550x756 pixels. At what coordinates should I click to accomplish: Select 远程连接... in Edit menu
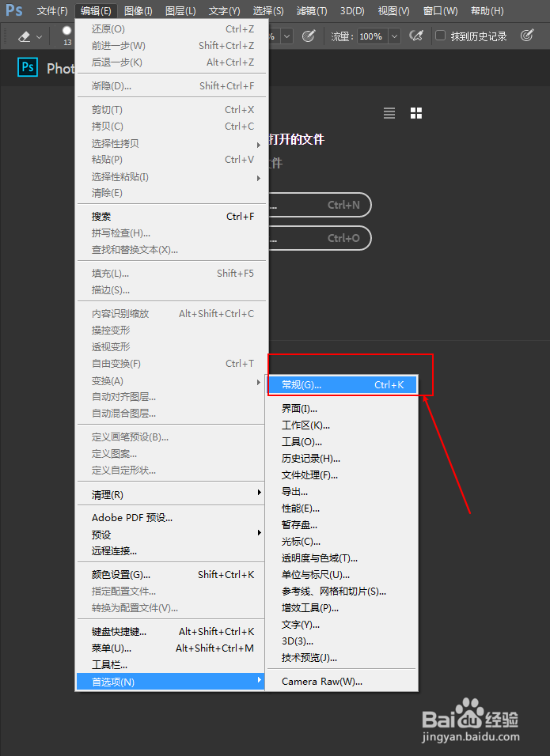[171, 551]
